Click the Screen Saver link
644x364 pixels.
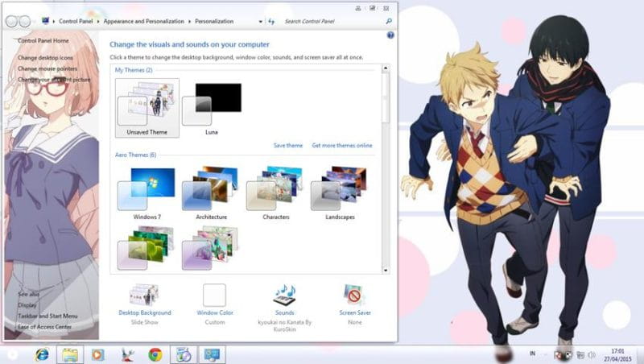click(355, 312)
